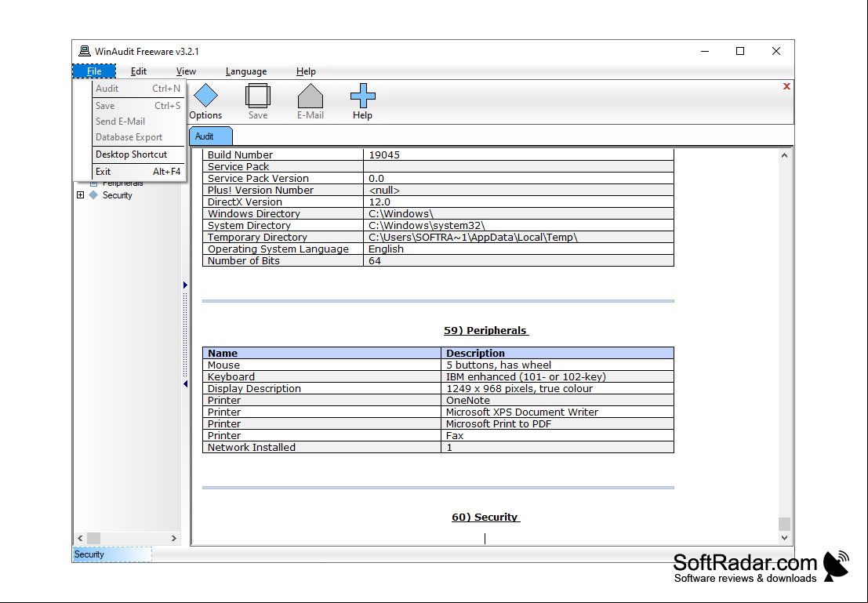This screenshot has height=603, width=868.
Task: Click the Audit entry in File menu
Action: point(138,89)
